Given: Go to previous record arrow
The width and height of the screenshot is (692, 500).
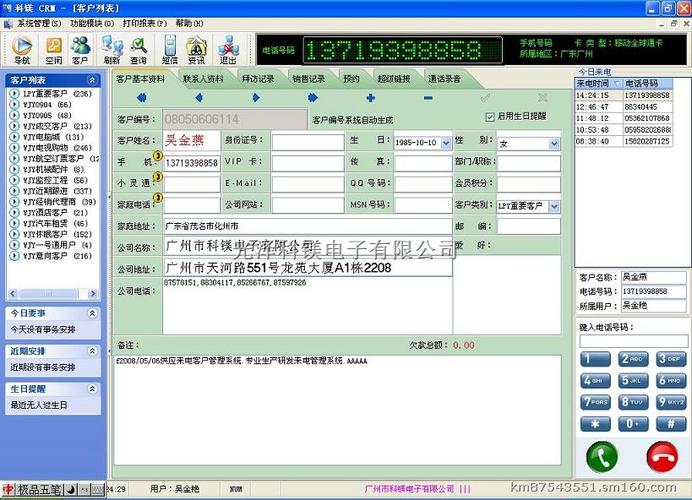Looking at the screenshot, I should pyautogui.click(x=199, y=98).
